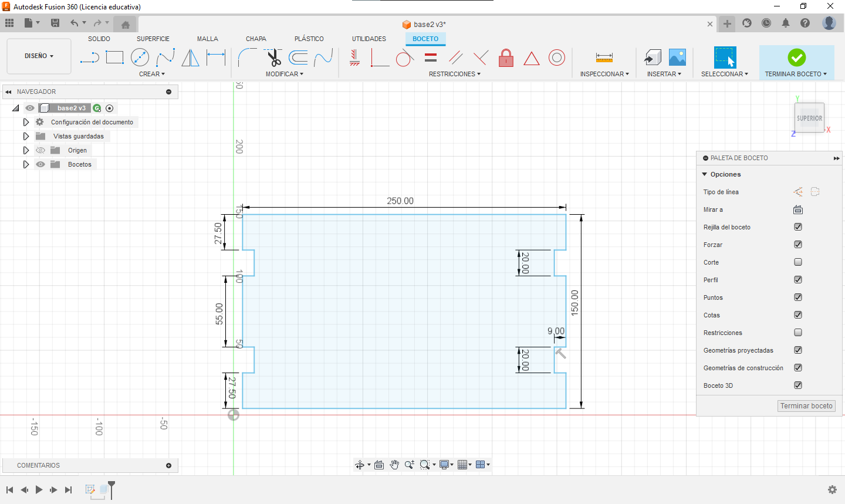Select the 250.00 dimension value
Image resolution: width=845 pixels, height=504 pixels.
(400, 201)
